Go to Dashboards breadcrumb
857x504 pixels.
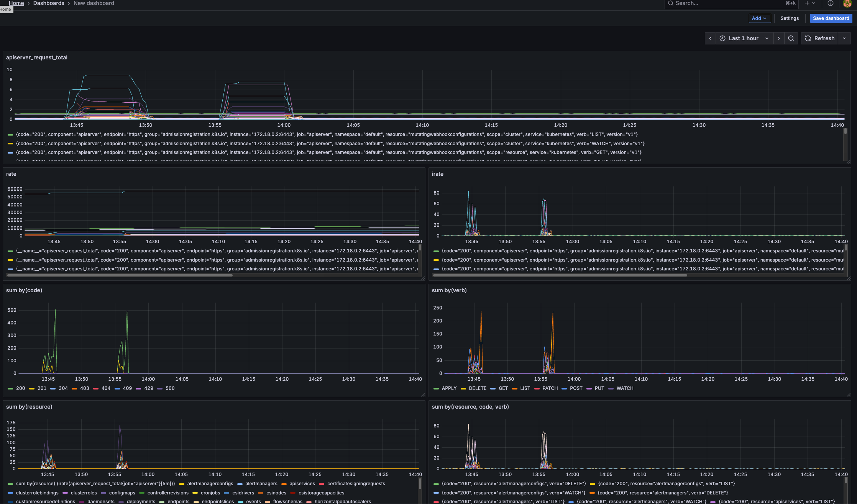point(49,3)
